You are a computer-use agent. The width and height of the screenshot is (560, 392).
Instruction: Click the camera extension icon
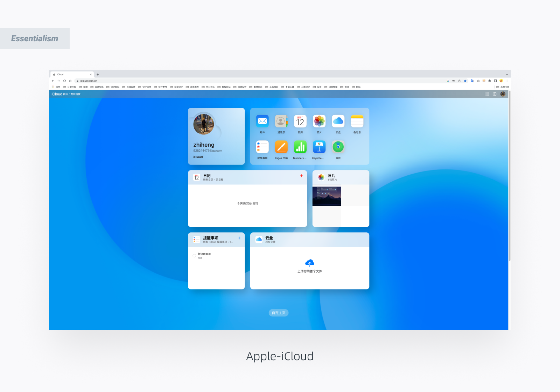tap(478, 81)
